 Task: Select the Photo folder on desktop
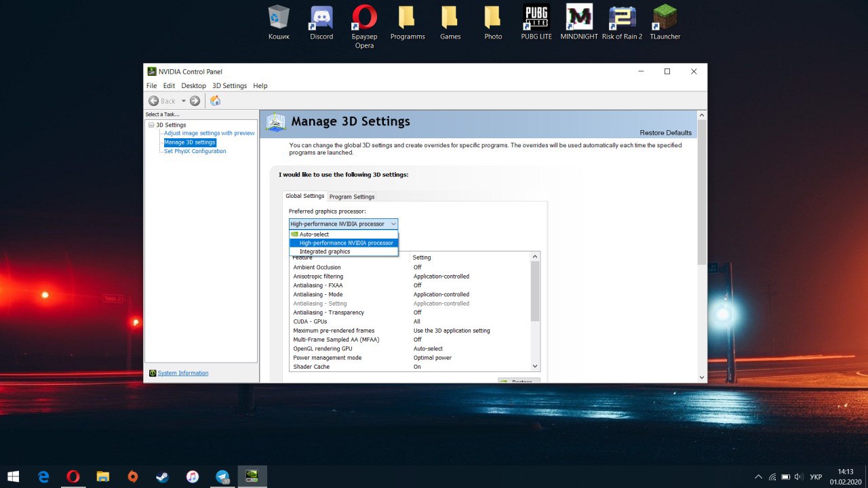click(493, 22)
